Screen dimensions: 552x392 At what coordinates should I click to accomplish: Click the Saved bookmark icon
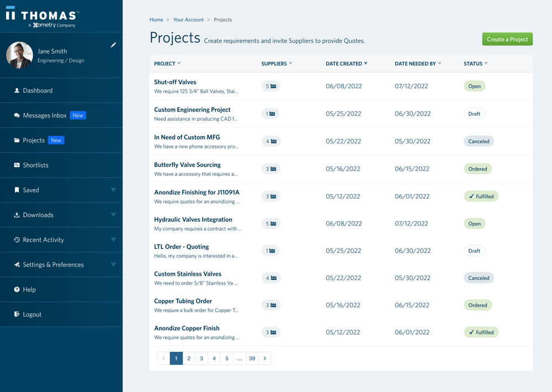pyautogui.click(x=17, y=190)
